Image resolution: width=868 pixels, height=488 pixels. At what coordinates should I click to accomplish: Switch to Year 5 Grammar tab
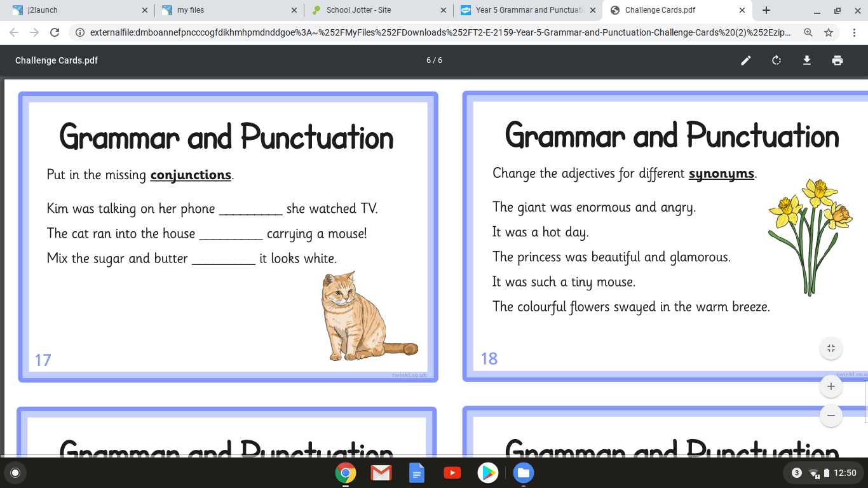(x=527, y=10)
